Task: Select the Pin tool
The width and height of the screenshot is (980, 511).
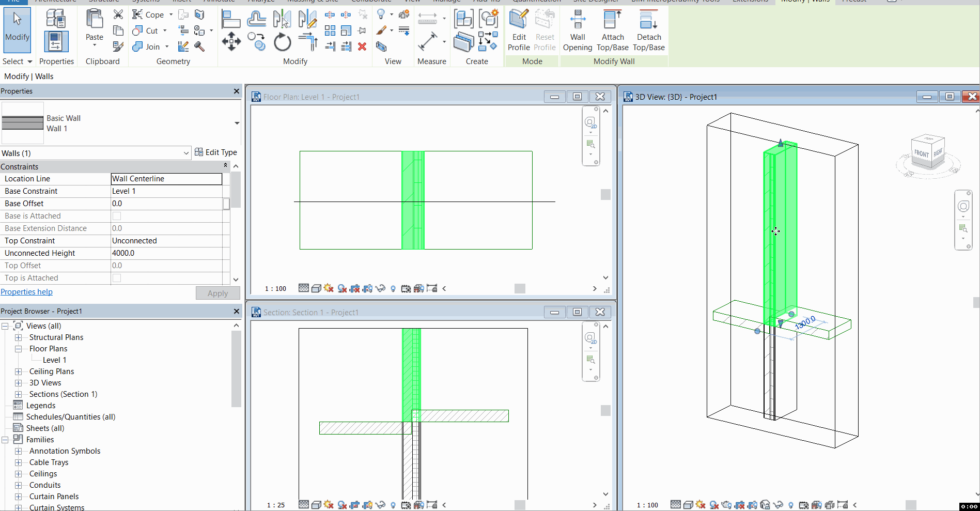Action: [362, 30]
